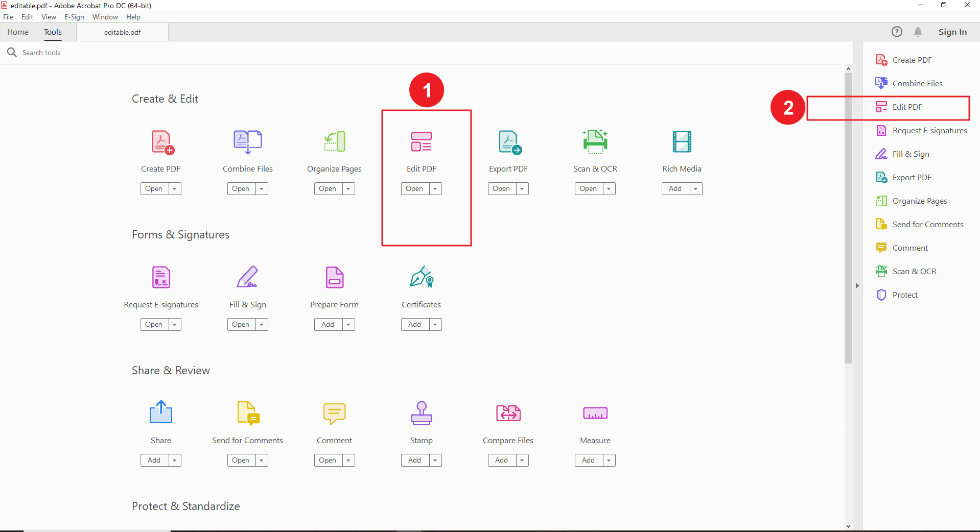980x532 pixels.
Task: Click the Stamp tool icon
Action: click(x=422, y=413)
